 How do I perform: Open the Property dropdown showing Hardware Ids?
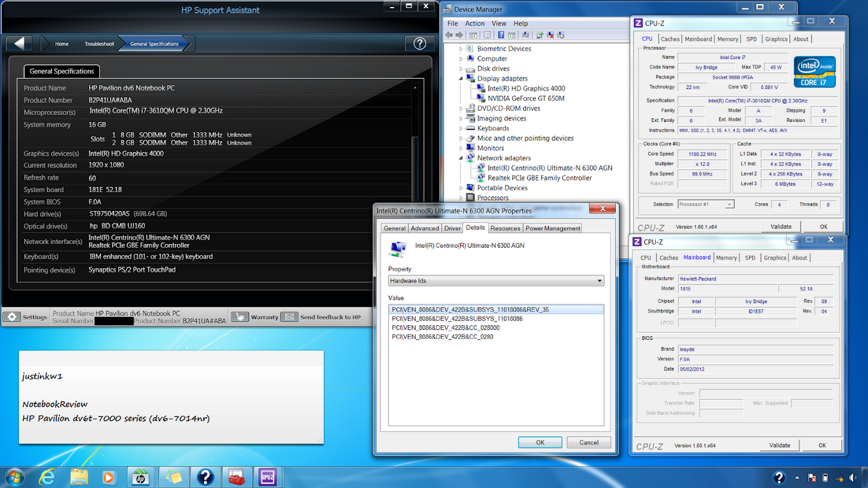(496, 280)
